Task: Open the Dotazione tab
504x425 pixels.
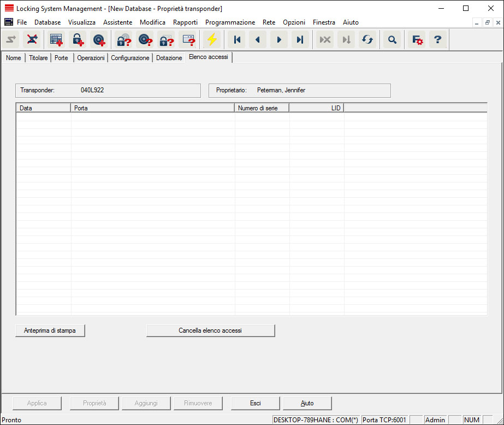Action: 169,58
